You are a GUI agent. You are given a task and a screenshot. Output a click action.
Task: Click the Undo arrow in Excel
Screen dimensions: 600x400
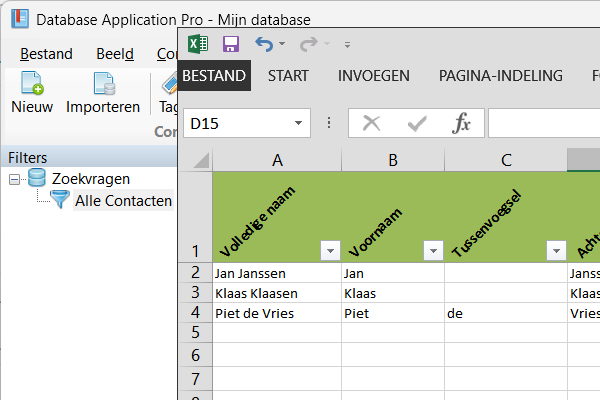(263, 44)
